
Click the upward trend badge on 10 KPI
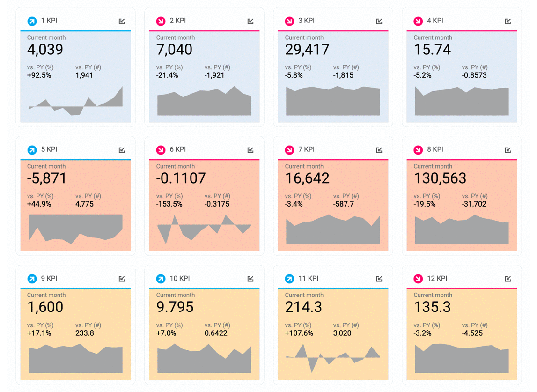click(161, 278)
